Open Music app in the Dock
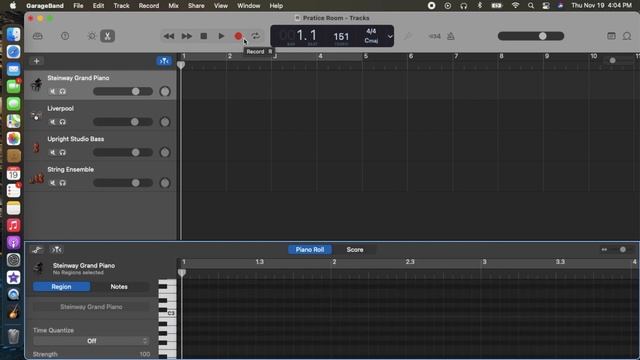The height and width of the screenshot is (360, 640). pos(13,225)
